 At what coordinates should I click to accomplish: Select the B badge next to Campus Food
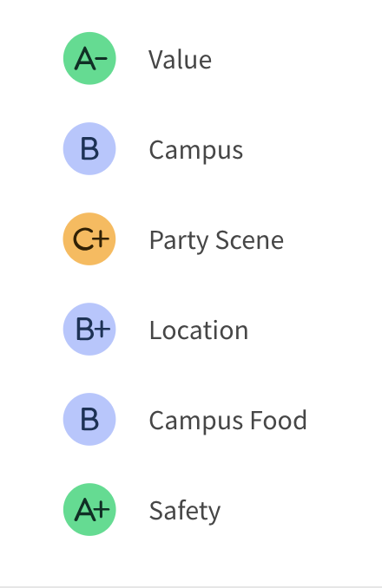pos(89,419)
